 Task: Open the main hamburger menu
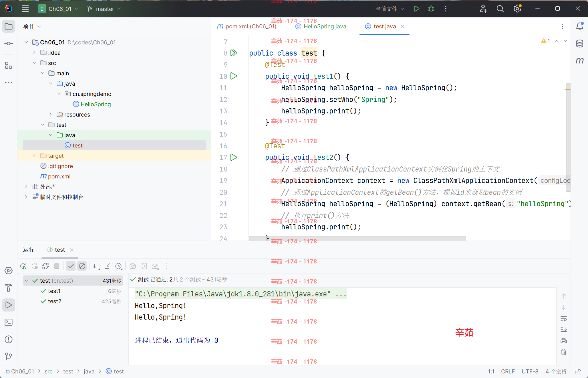coord(25,9)
